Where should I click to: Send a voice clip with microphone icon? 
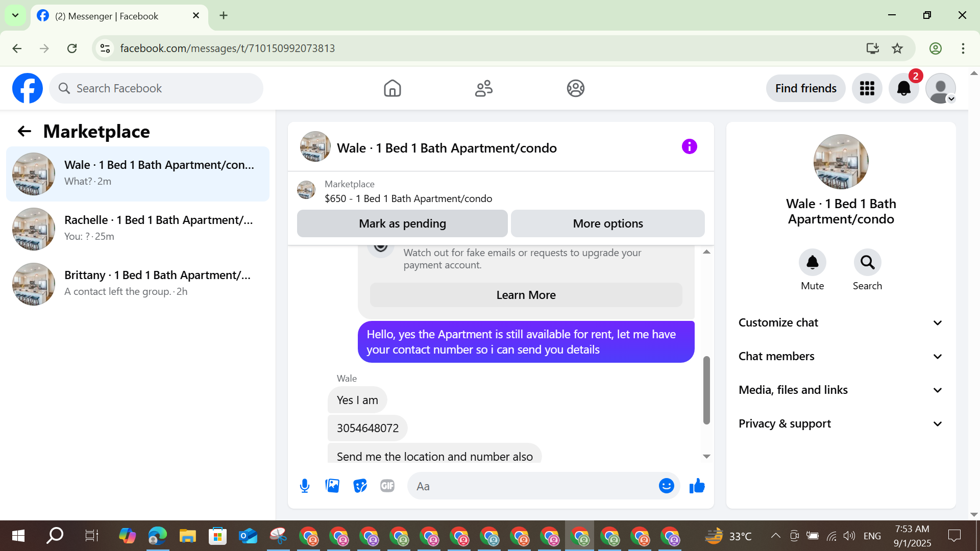[x=305, y=486]
